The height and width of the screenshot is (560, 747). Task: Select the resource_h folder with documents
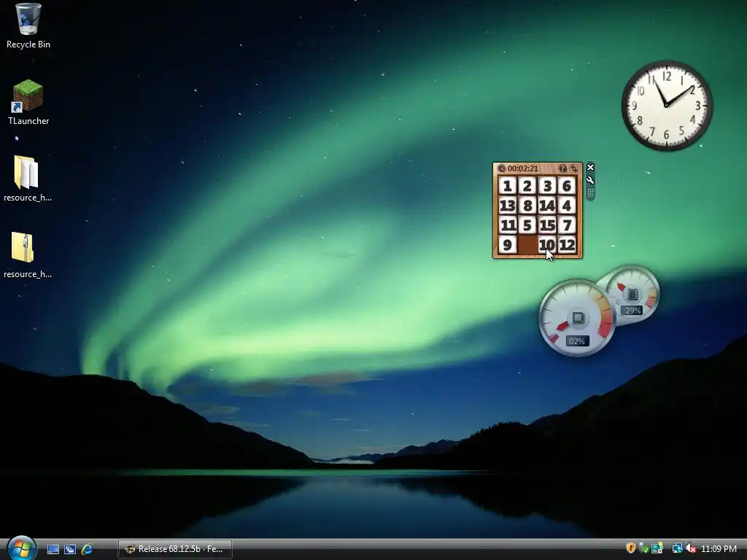pyautogui.click(x=27, y=179)
